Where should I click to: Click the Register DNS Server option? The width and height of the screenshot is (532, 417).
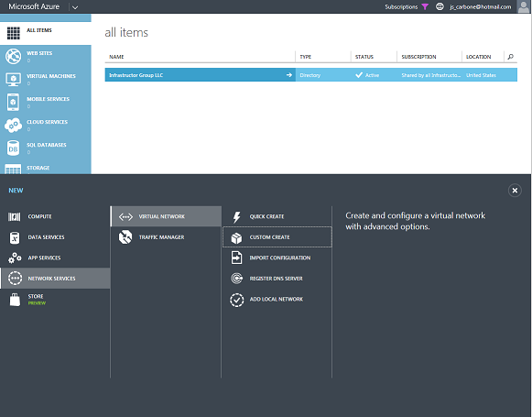coord(277,279)
